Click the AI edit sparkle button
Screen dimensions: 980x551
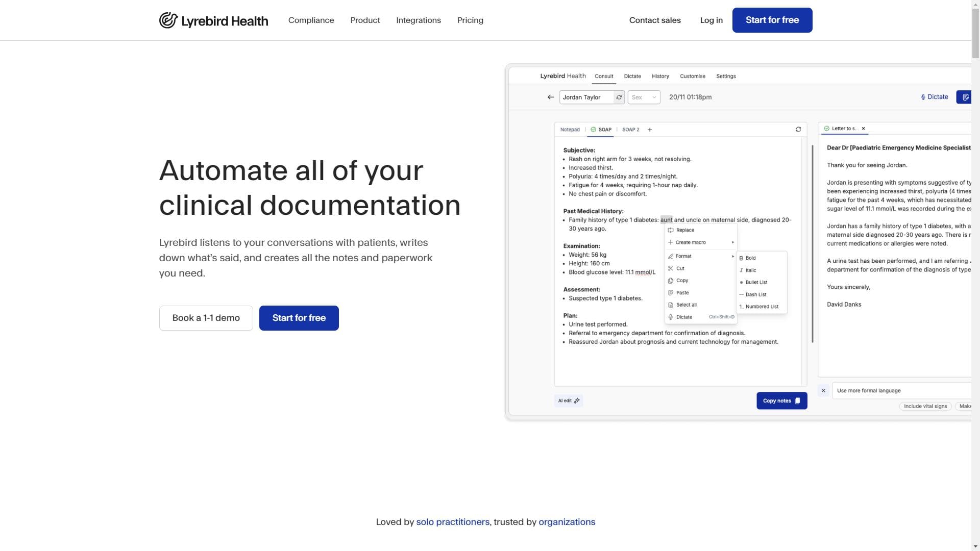point(569,401)
